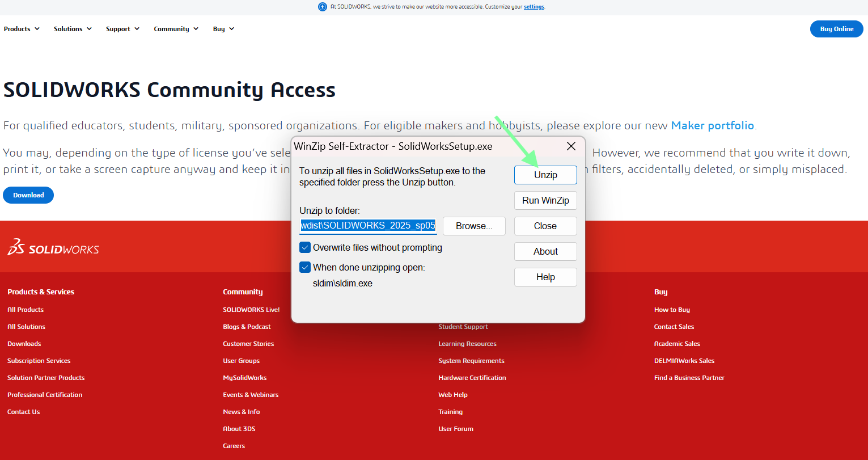Open Contact Us footer link
868x460 pixels.
[24, 412]
